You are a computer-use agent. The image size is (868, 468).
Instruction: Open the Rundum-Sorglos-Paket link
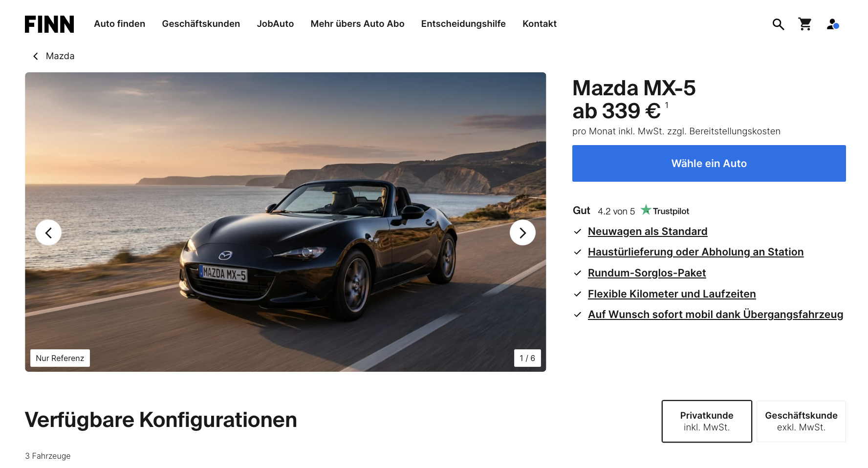[x=647, y=273]
